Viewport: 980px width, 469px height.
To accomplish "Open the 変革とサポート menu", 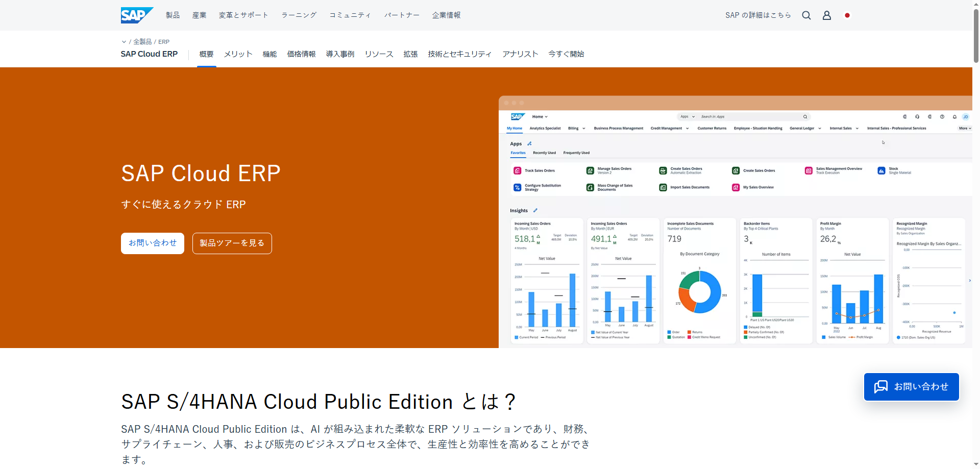I will pyautogui.click(x=243, y=15).
